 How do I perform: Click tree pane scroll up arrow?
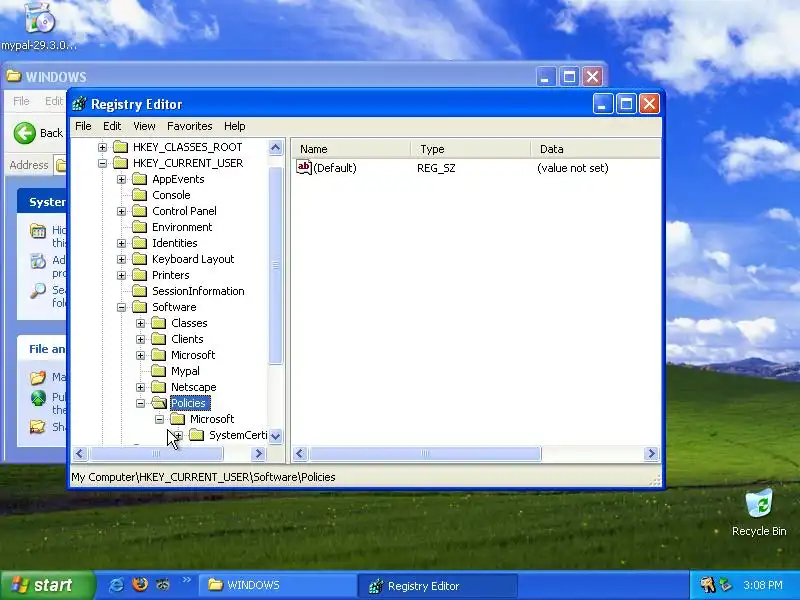click(276, 148)
